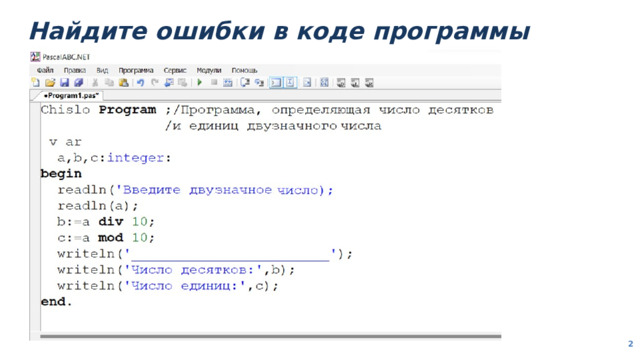Screen dimensions: 640x360
Task: Click the 'div' keyword in the code
Action: tap(111, 222)
